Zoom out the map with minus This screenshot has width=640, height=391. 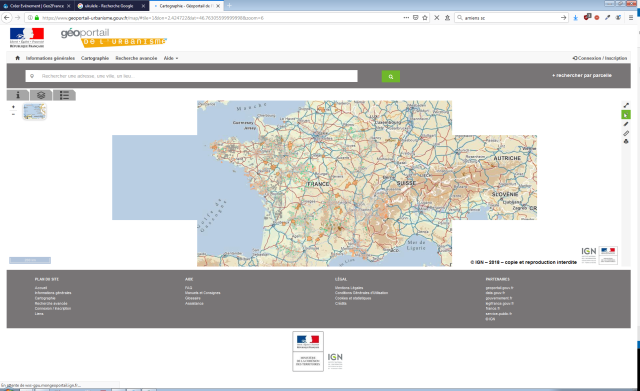click(13, 114)
